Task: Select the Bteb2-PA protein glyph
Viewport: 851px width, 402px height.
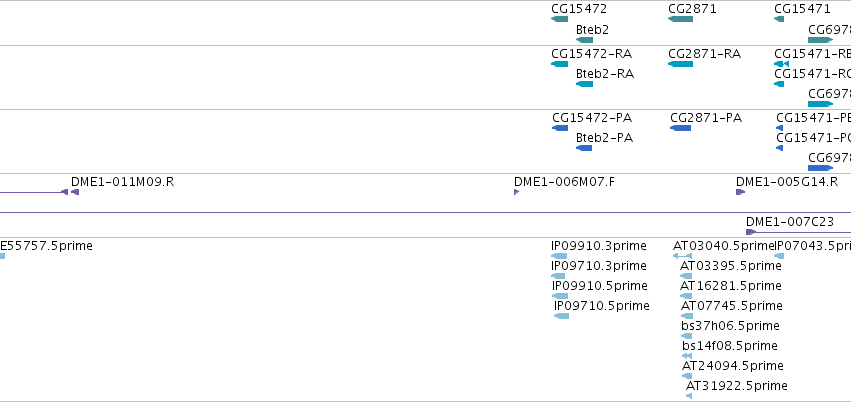Action: [584, 148]
